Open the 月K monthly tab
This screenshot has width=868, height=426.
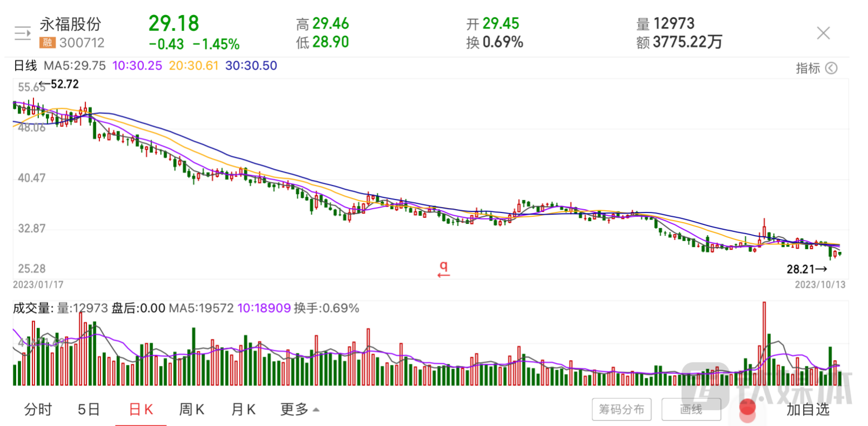click(243, 409)
